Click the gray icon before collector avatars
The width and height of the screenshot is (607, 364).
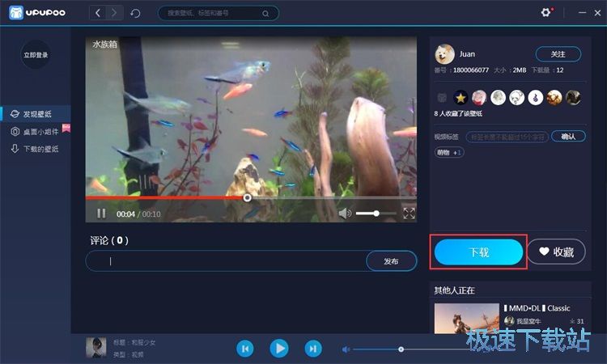tap(442, 98)
